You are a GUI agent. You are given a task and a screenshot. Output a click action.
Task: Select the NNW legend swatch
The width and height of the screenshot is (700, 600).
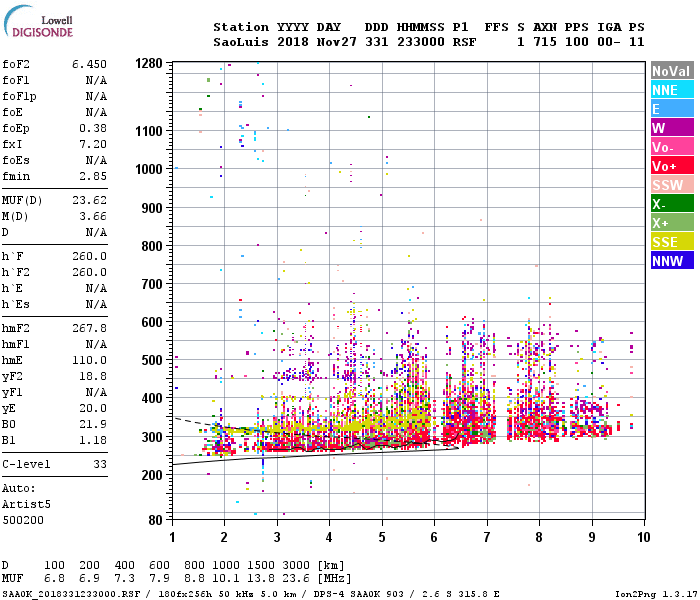[672, 261]
